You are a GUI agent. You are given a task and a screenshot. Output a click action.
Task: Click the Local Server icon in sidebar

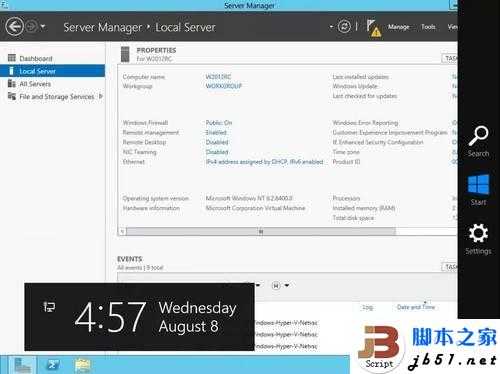point(11,71)
